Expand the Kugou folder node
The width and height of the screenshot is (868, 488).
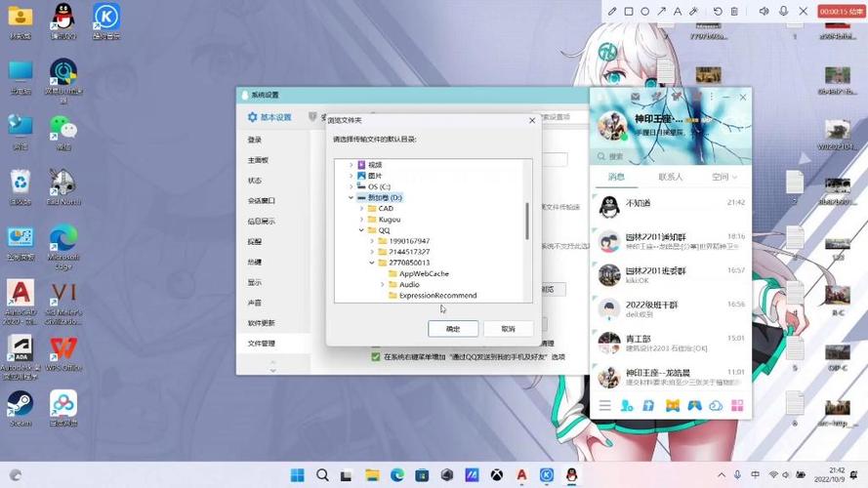tap(361, 219)
